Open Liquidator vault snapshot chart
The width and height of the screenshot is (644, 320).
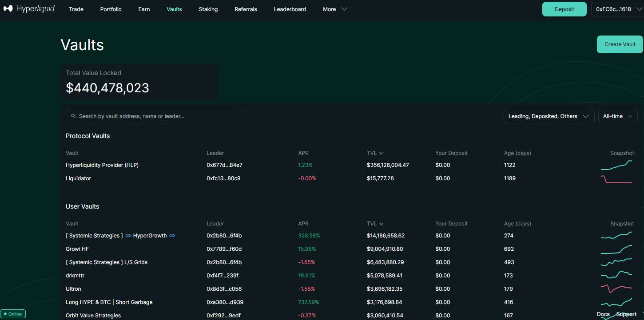(616, 179)
